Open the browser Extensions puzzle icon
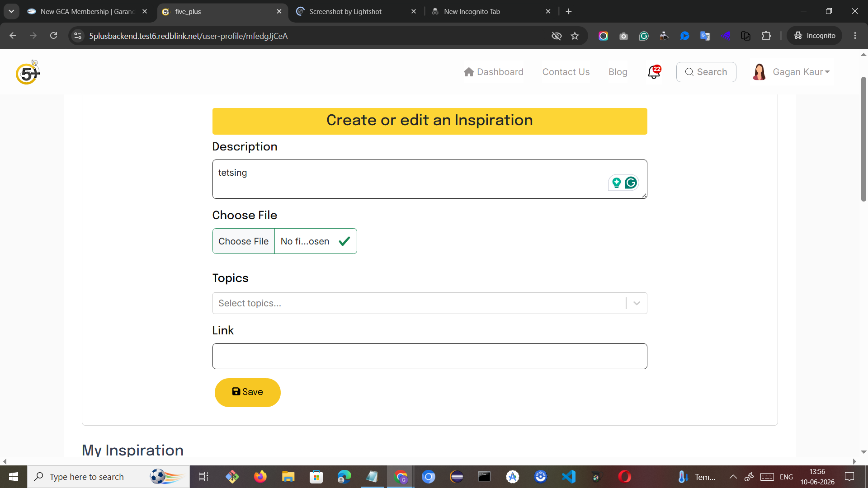Viewport: 868px width, 488px height. tap(766, 36)
